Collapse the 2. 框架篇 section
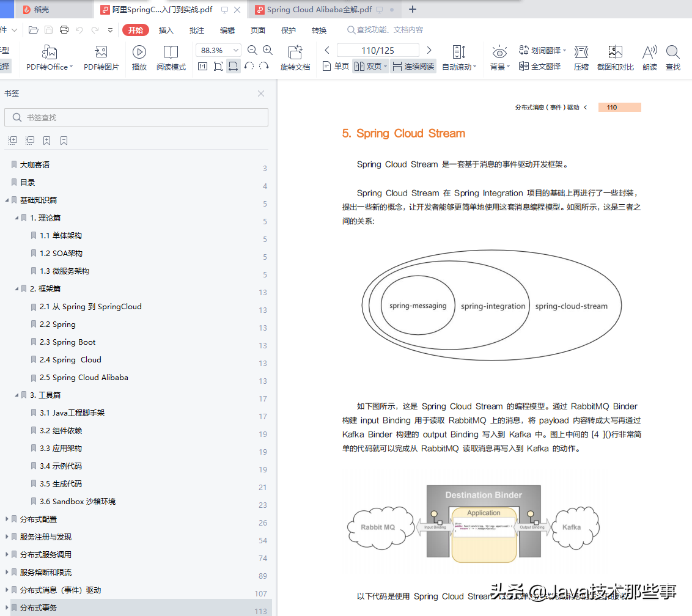Image resolution: width=692 pixels, height=616 pixels. click(x=17, y=288)
